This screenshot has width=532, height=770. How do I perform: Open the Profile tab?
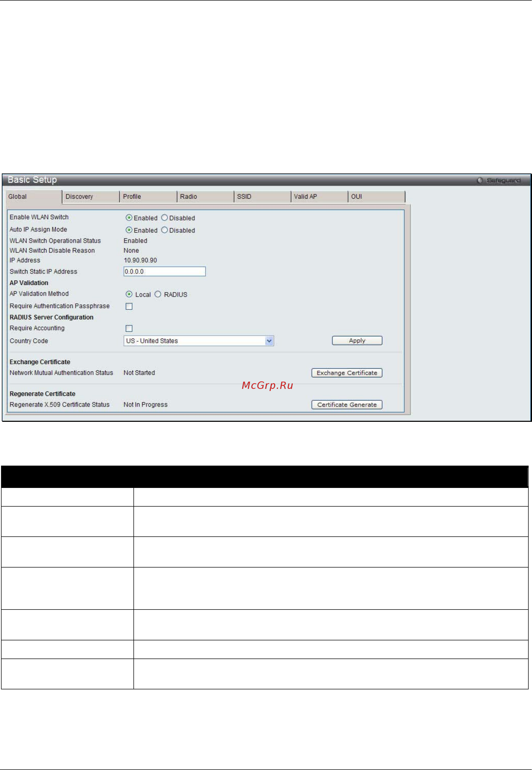148,197
